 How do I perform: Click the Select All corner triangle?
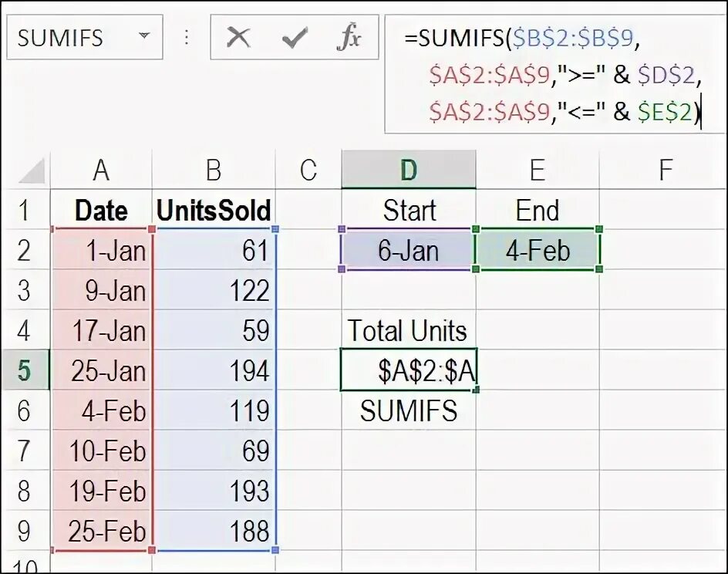click(x=32, y=170)
